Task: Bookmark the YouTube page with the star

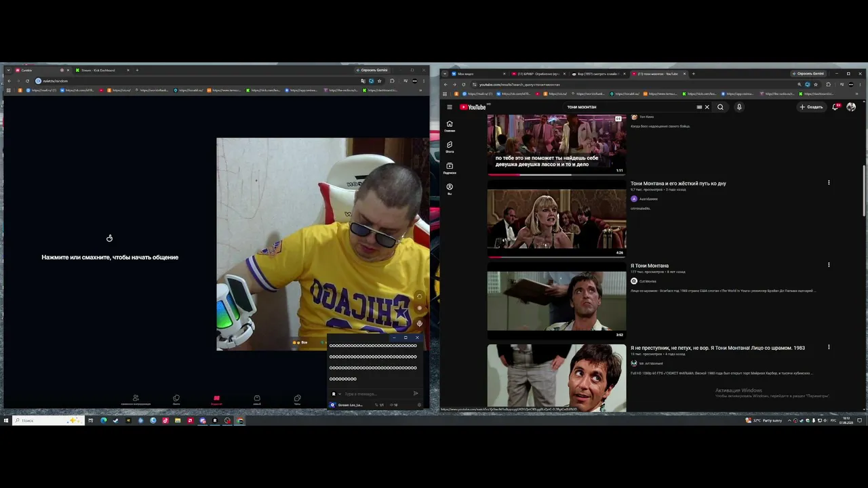Action: (x=815, y=85)
